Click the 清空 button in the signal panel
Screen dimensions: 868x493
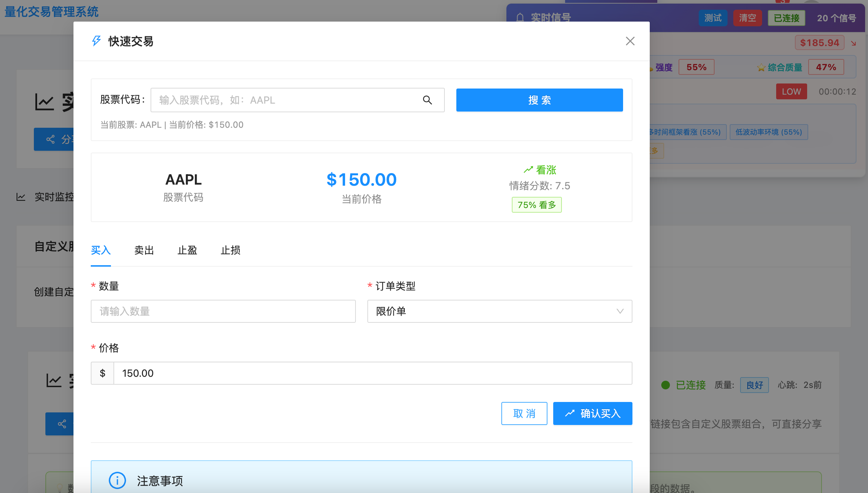pos(747,18)
